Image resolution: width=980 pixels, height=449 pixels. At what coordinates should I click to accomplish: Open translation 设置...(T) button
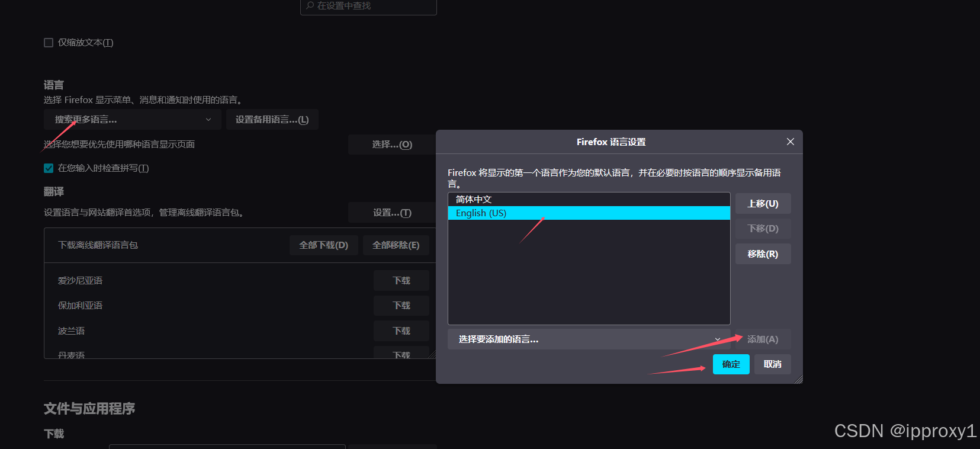pyautogui.click(x=392, y=213)
